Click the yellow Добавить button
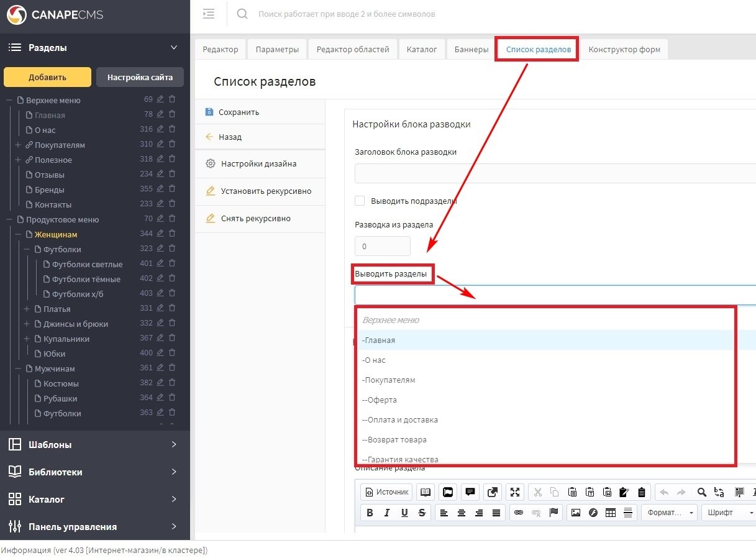The width and height of the screenshot is (756, 558). click(x=47, y=77)
